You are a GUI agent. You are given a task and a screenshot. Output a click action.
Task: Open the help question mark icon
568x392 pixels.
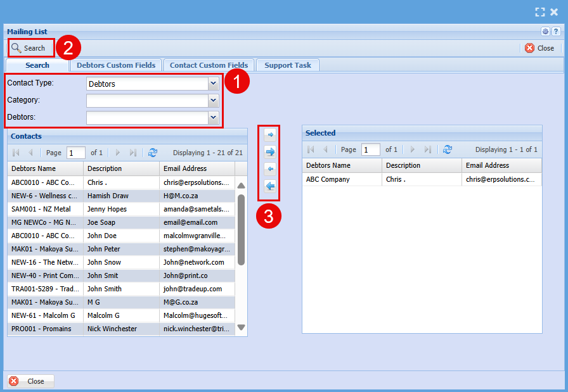click(555, 32)
